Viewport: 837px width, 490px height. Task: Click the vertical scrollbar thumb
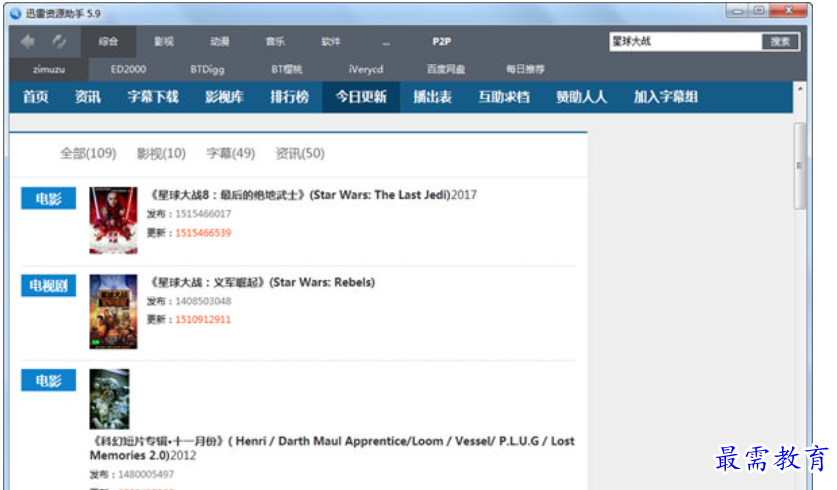(800, 165)
